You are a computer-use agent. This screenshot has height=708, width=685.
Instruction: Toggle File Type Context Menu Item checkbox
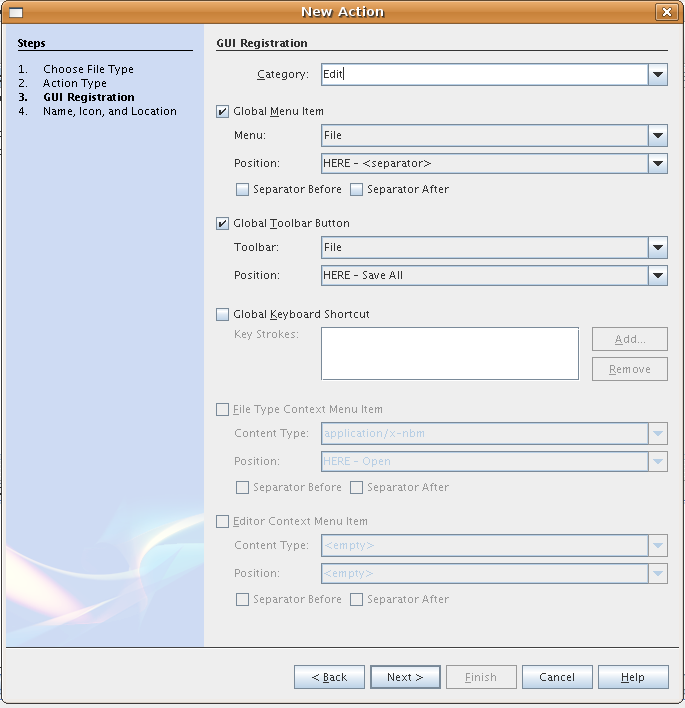click(x=222, y=409)
